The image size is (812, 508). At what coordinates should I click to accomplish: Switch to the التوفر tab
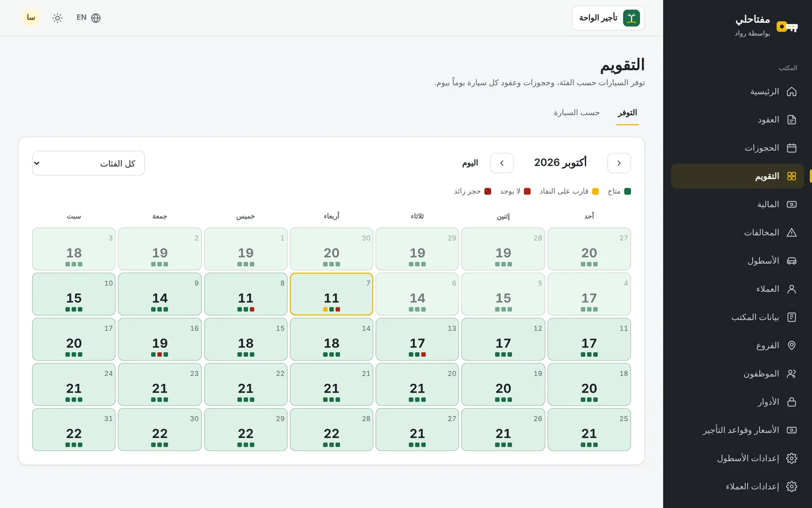click(x=627, y=113)
